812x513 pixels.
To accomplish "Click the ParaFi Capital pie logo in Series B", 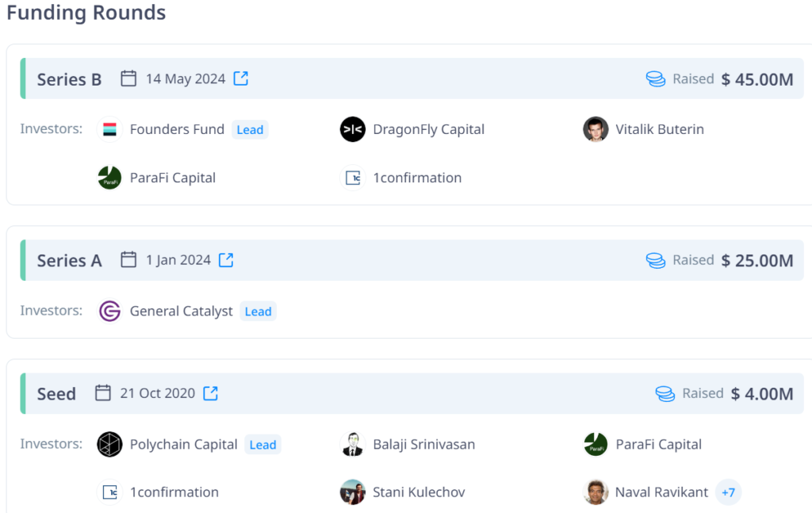I will (109, 178).
